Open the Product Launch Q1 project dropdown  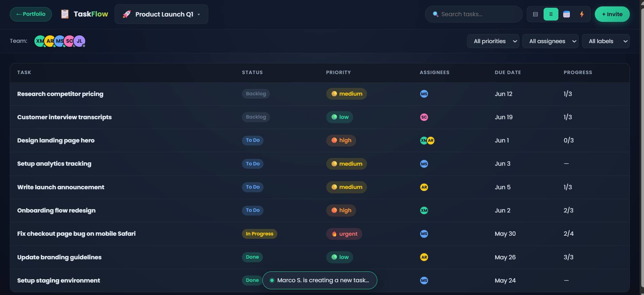(161, 14)
